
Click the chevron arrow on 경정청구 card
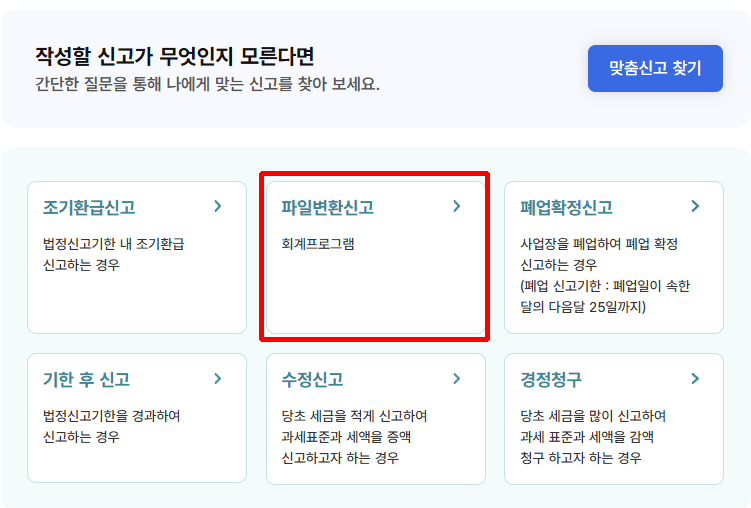(695, 379)
